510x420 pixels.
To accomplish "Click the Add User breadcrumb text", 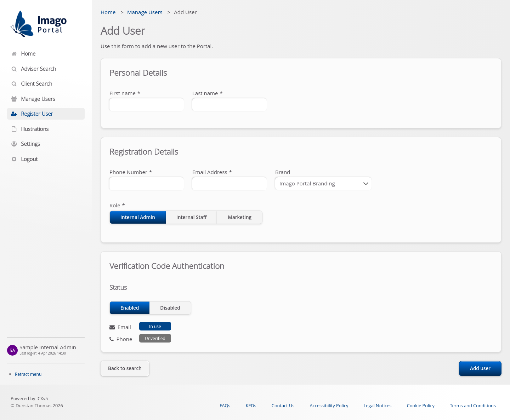I will [185, 12].
